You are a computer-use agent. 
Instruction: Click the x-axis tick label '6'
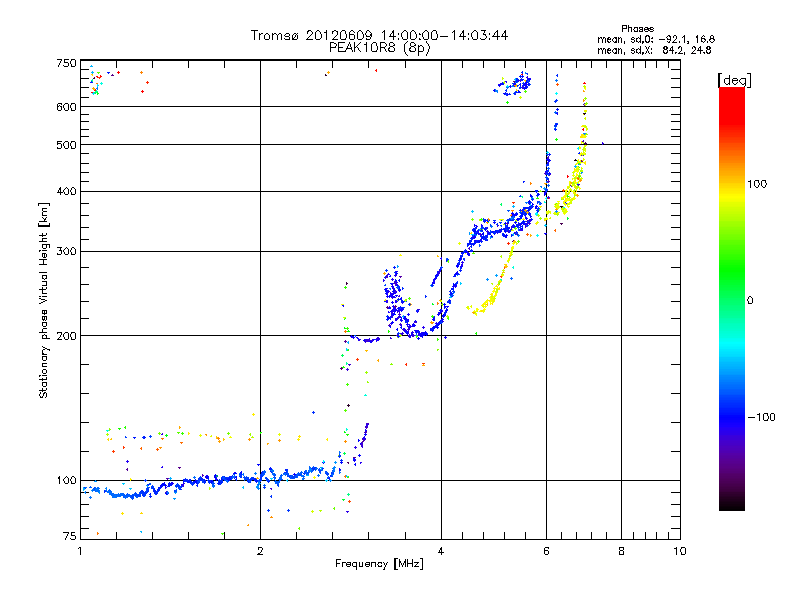pyautogui.click(x=546, y=551)
